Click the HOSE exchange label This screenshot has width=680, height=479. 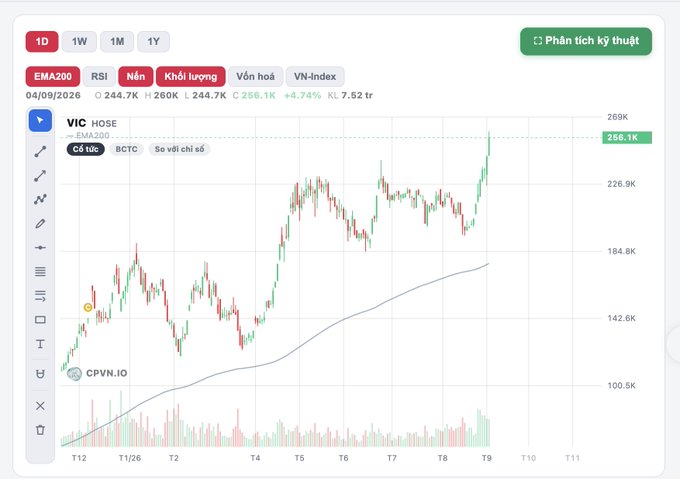(x=104, y=124)
